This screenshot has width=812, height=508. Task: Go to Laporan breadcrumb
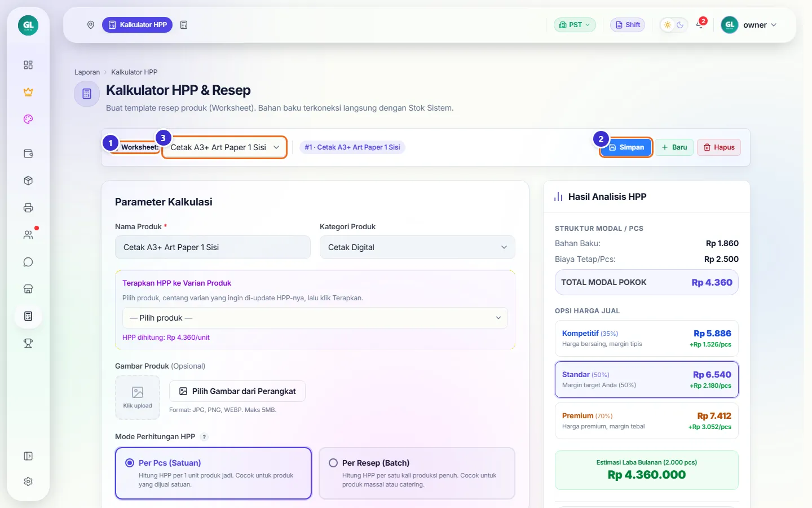(x=87, y=72)
